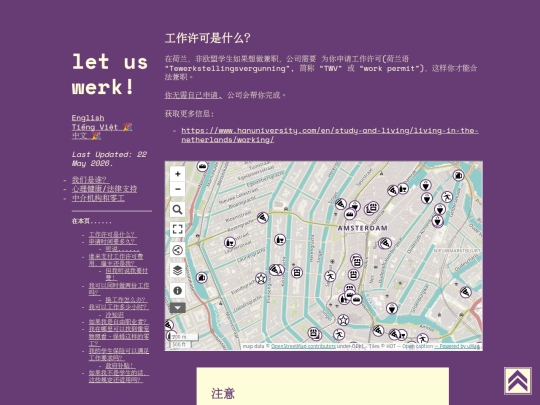540x405 pixels.
Task: Jump to section 我的学生保险可以满足工作要求吗?
Action: coord(119,354)
